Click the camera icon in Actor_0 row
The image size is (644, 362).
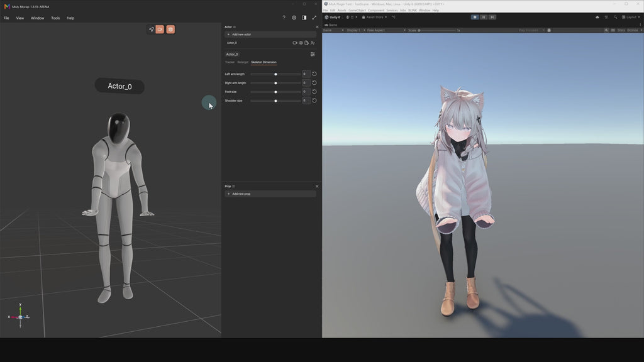coord(294,43)
